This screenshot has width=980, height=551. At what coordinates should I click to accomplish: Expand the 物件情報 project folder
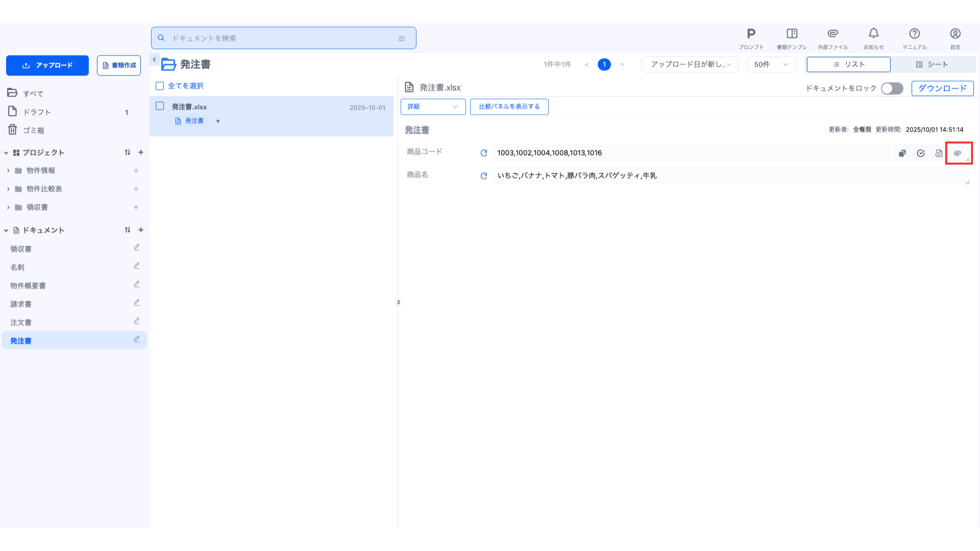[8, 171]
